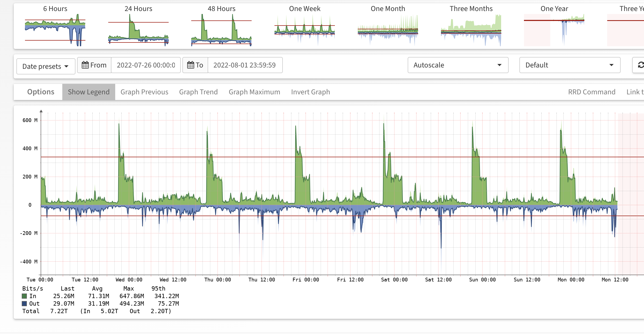Viewport: 644px width, 336px height.
Task: Click the RRD Command link
Action: [x=591, y=92]
